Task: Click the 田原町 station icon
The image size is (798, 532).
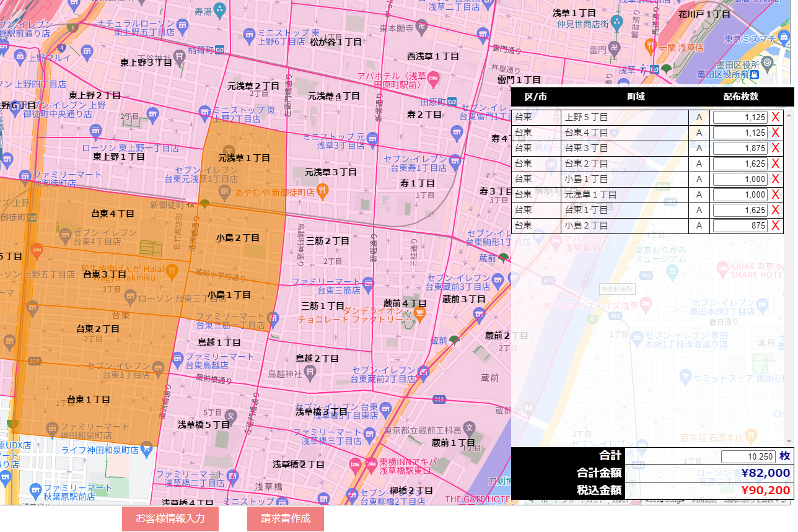Action: (453, 102)
